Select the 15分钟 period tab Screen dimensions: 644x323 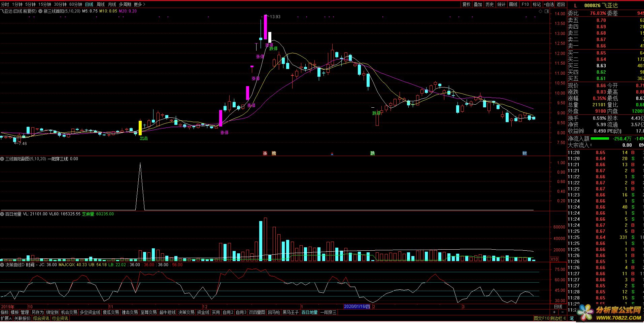[44, 4]
